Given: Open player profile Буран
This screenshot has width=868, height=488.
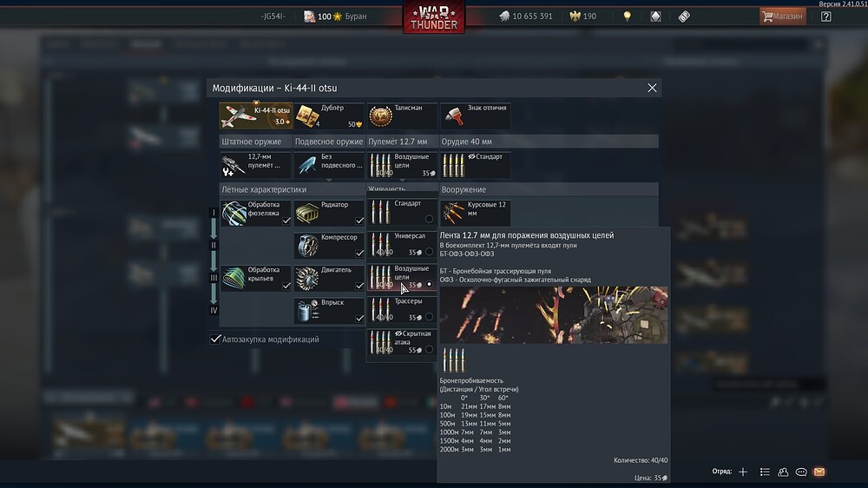Looking at the screenshot, I should 335,16.
